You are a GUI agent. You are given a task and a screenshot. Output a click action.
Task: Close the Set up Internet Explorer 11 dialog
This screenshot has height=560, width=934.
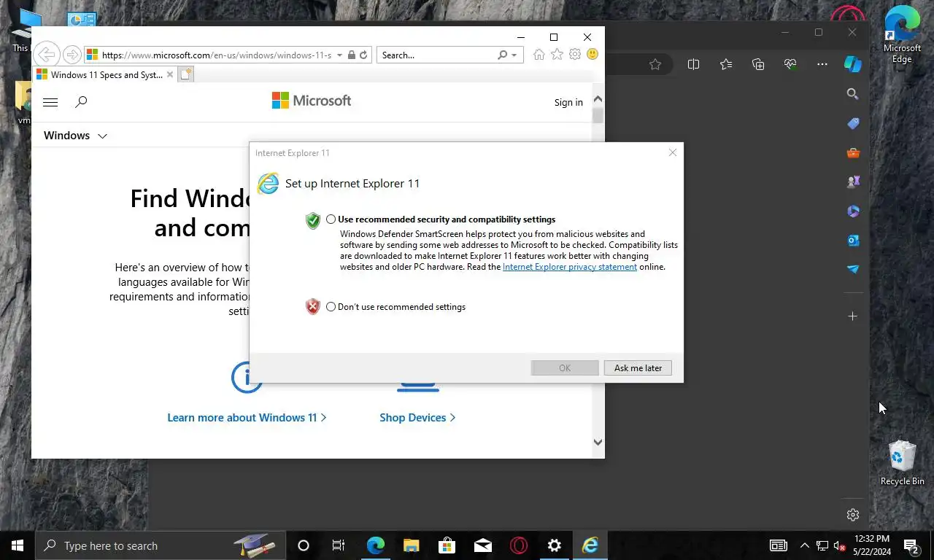[x=673, y=152]
